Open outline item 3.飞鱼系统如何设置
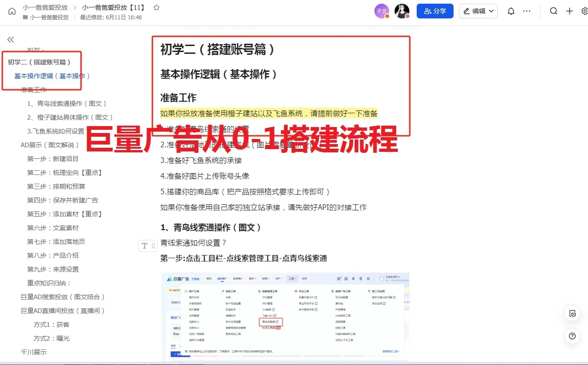The height and width of the screenshot is (365, 588). coord(56,131)
